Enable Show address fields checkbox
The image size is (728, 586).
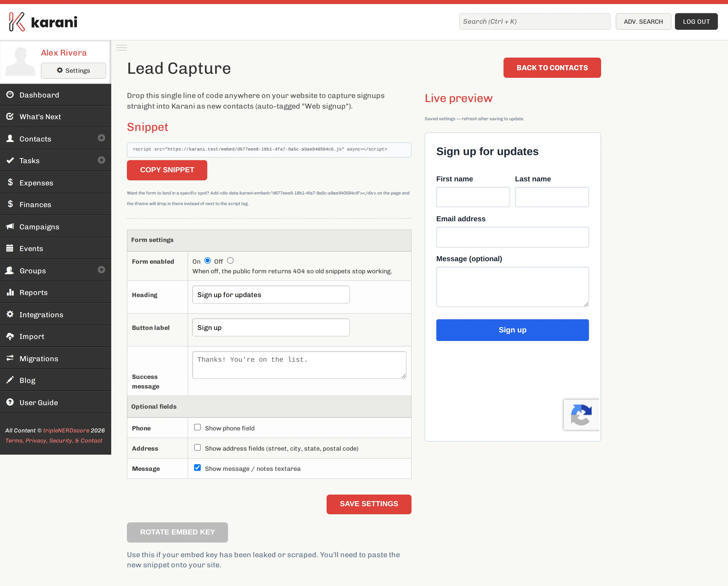pyautogui.click(x=197, y=448)
